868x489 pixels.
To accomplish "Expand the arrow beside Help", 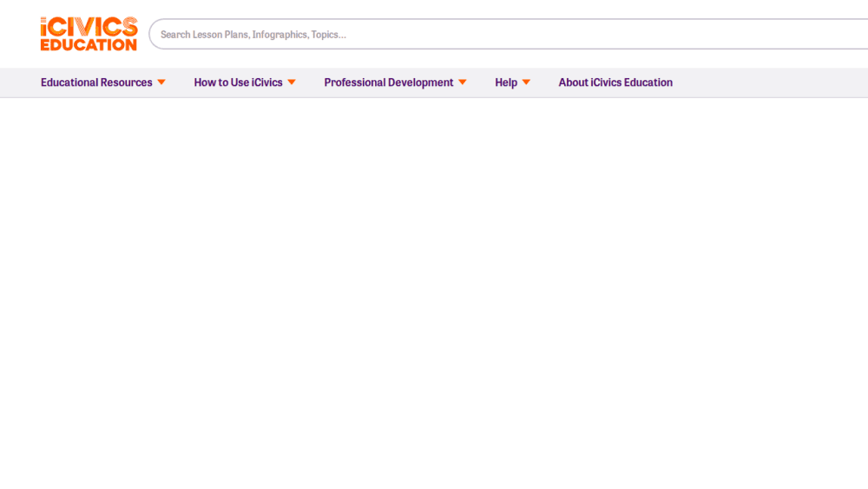I will [x=526, y=83].
